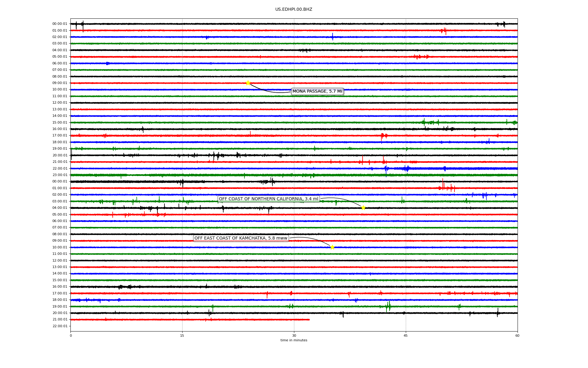The height and width of the screenshot is (368, 588).
Task: Click the 45 tick on the x-axis
Action: [x=406, y=335]
